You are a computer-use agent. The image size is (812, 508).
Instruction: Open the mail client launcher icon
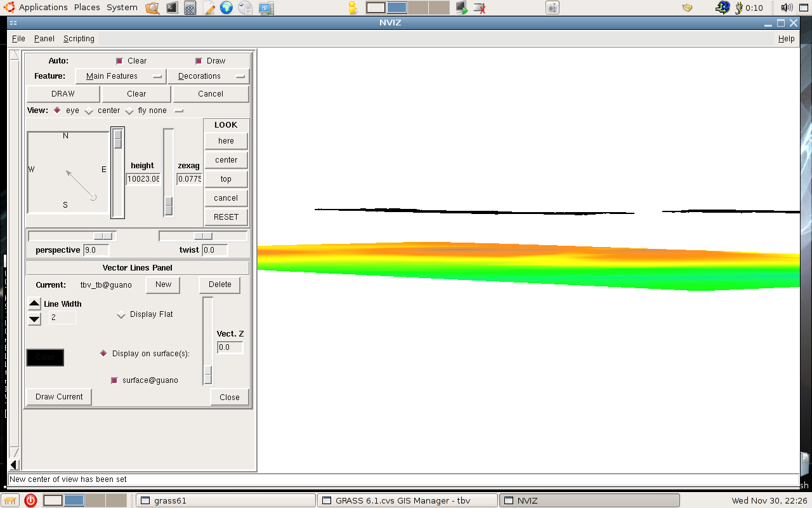click(246, 8)
